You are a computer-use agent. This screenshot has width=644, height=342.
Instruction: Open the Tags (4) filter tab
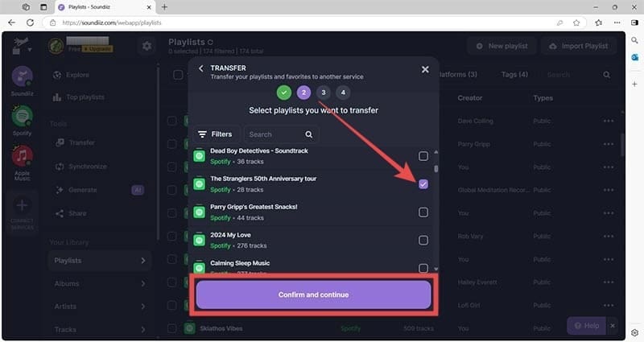pos(514,74)
